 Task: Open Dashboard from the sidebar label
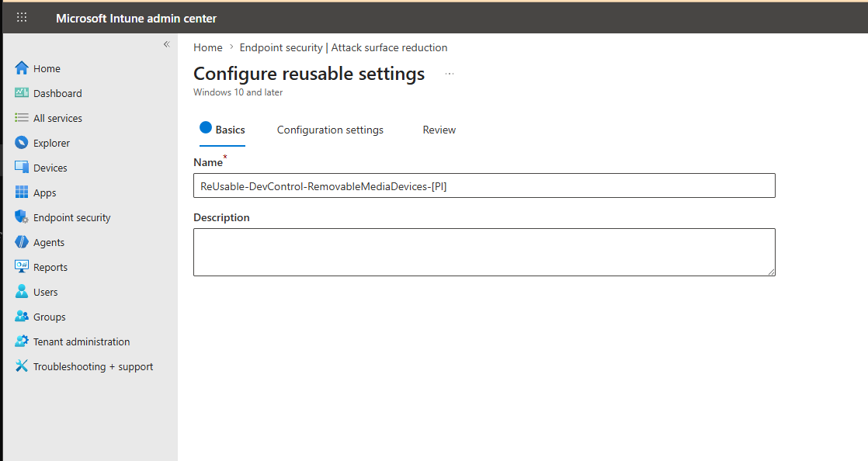[57, 94]
